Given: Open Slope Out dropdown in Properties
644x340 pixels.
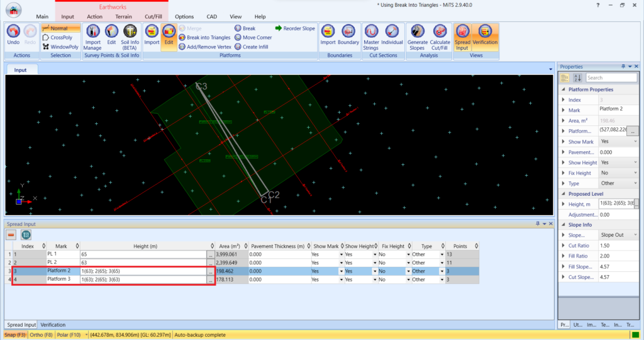Looking at the screenshot, I should coord(635,235).
